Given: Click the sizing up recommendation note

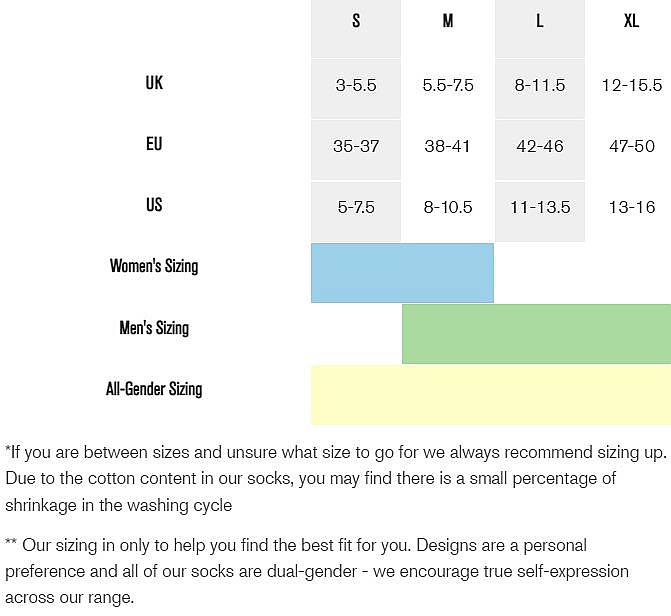Looking at the screenshot, I should (x=310, y=478).
